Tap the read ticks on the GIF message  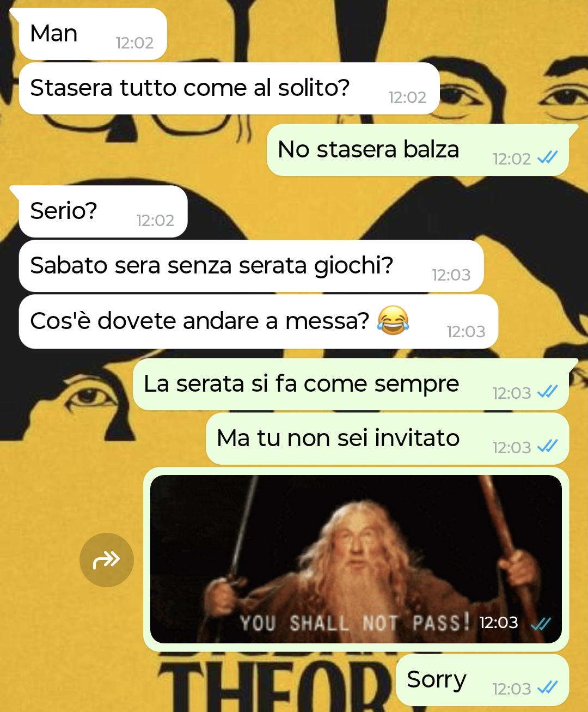tap(541, 623)
